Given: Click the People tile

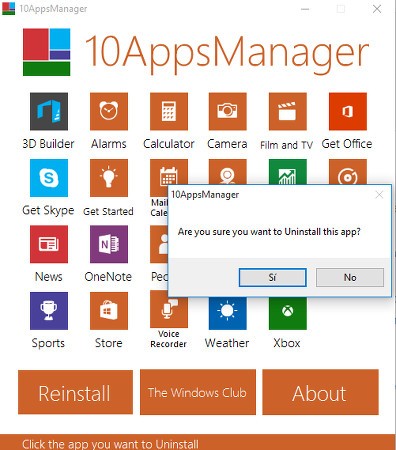Looking at the screenshot, I should click(159, 244).
